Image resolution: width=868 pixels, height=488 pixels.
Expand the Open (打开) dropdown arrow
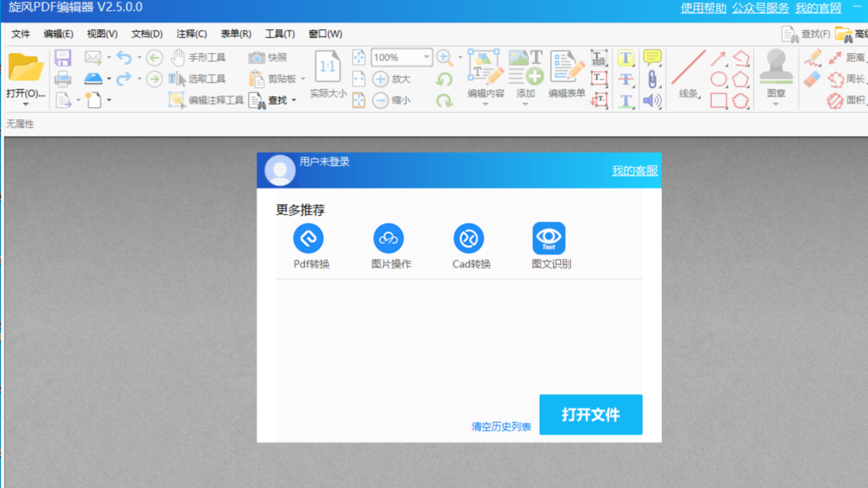(x=26, y=104)
